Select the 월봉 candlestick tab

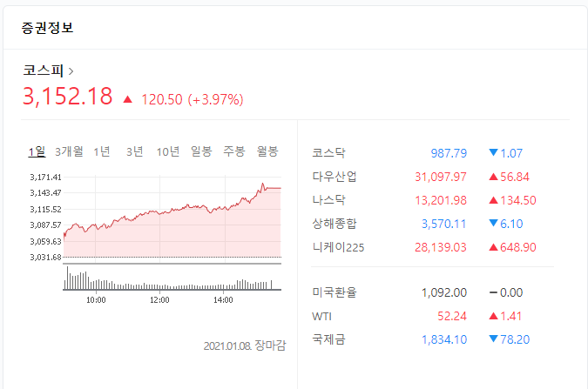pyautogui.click(x=267, y=151)
